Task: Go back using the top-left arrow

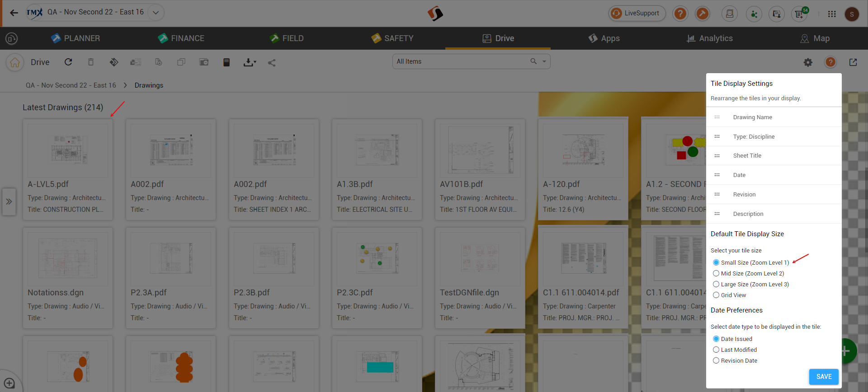Action: 14,13
